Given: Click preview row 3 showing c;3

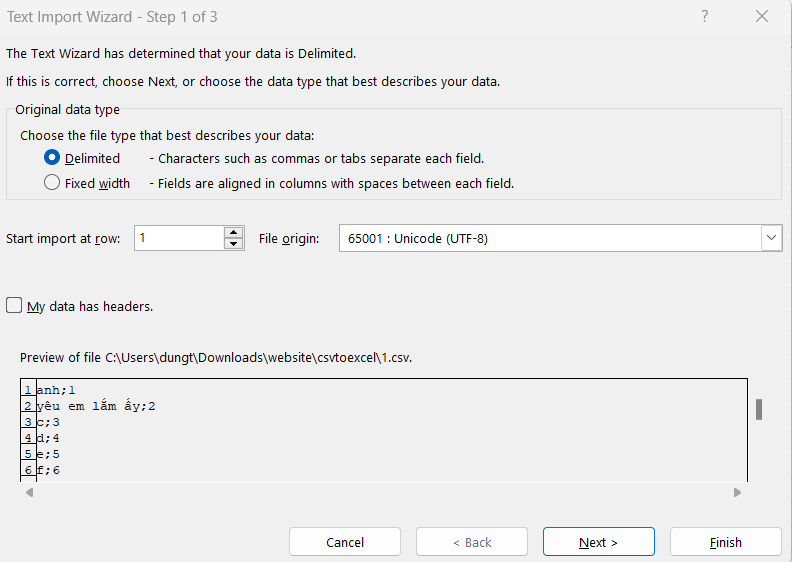Looking at the screenshot, I should click(x=49, y=422).
